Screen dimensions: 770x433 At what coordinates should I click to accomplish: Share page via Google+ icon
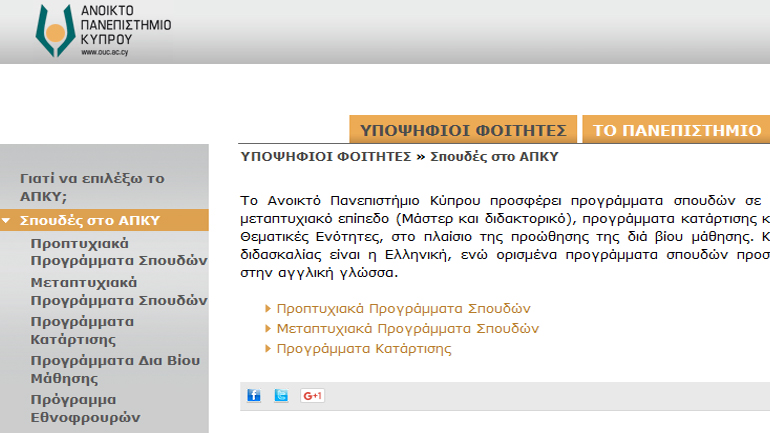click(x=312, y=395)
